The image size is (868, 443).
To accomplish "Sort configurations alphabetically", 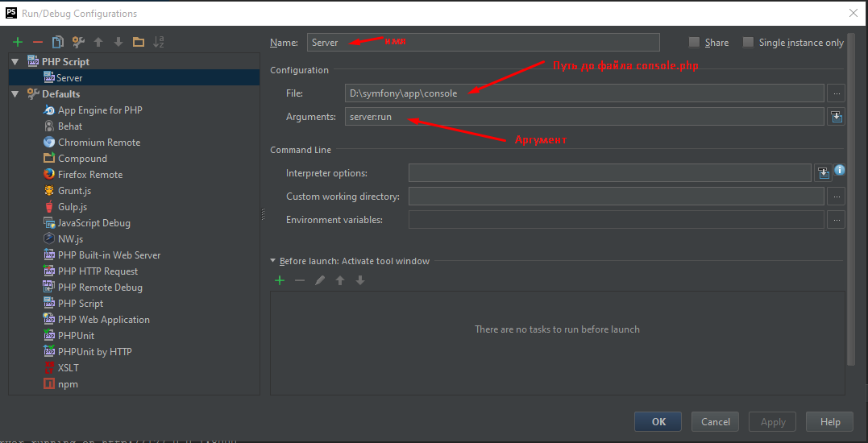I will (158, 42).
